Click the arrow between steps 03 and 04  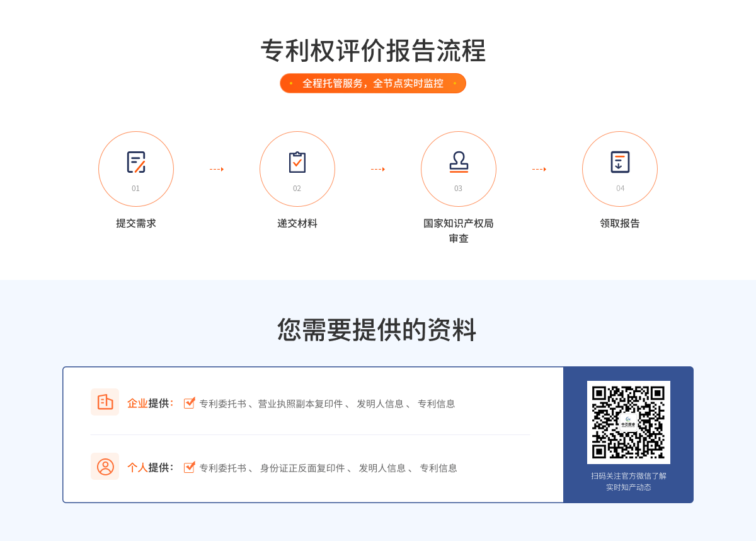point(539,169)
